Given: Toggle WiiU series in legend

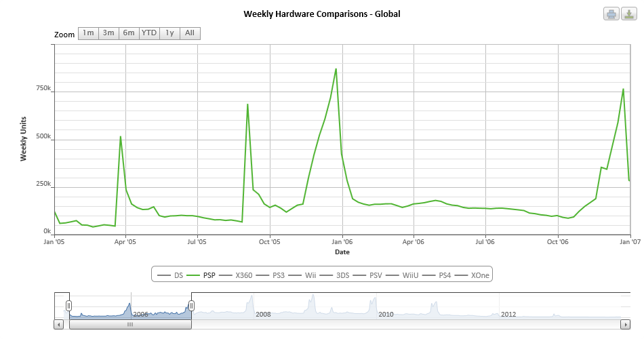Looking at the screenshot, I should click(402, 275).
